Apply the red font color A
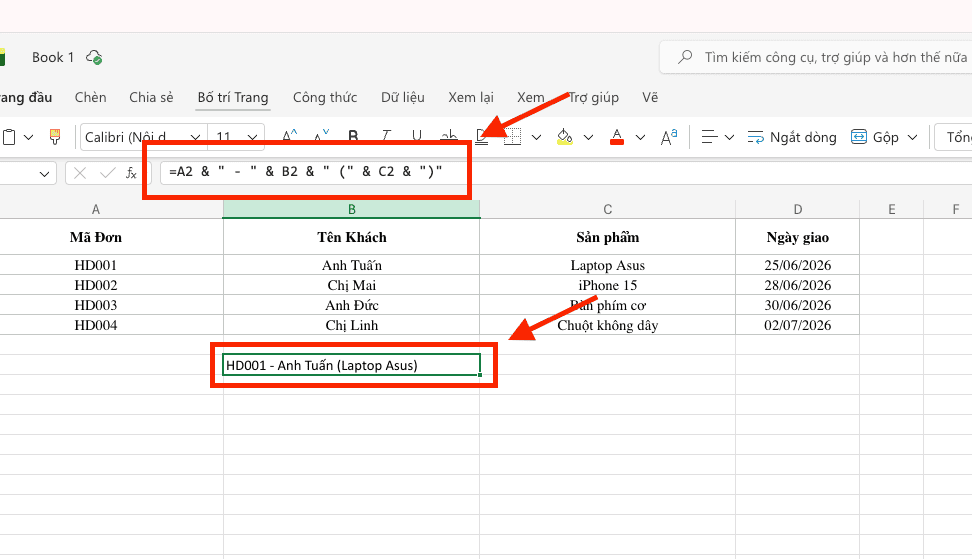Screen dimensions: 972x559 pos(616,137)
